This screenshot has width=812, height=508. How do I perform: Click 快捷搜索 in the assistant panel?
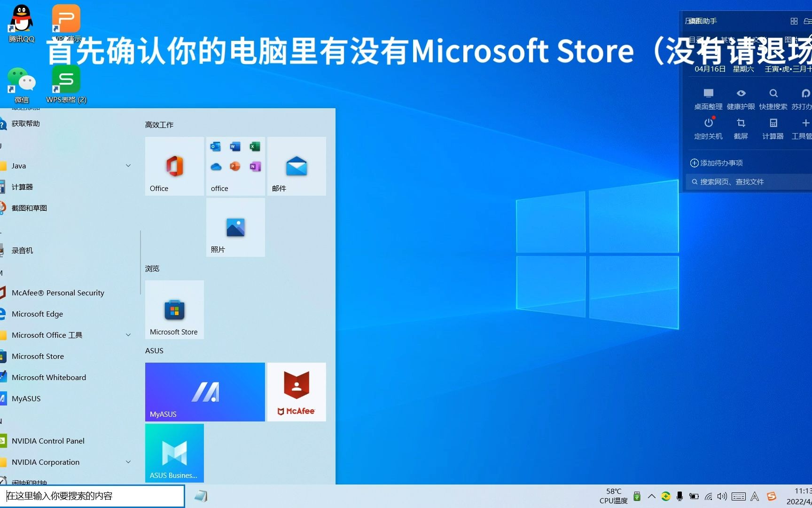tap(773, 99)
